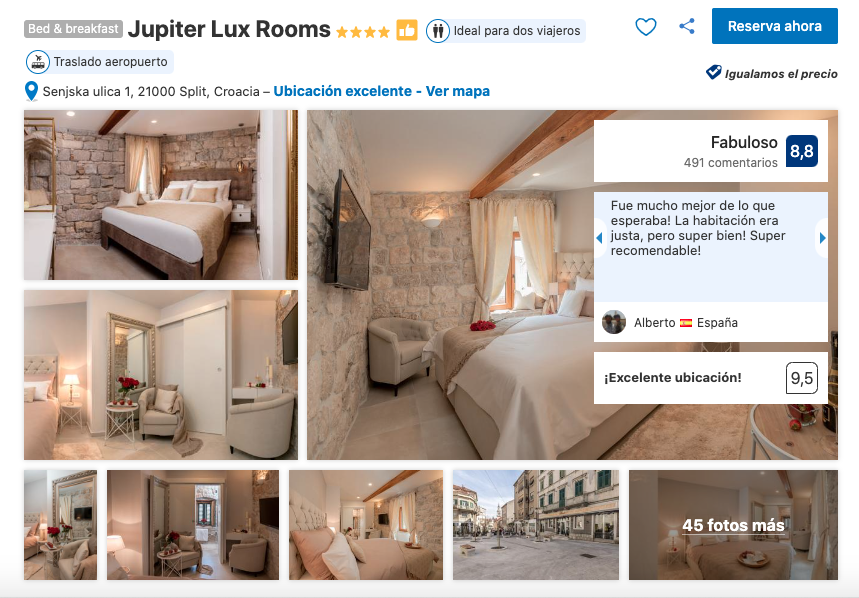
Task: Show next guest review with right arrow
Action: click(x=822, y=238)
